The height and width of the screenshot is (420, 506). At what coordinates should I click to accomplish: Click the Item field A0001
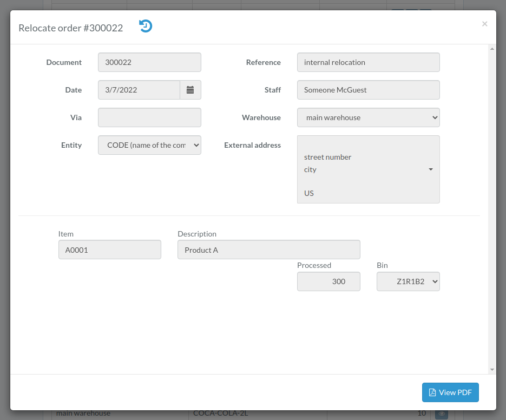point(110,250)
